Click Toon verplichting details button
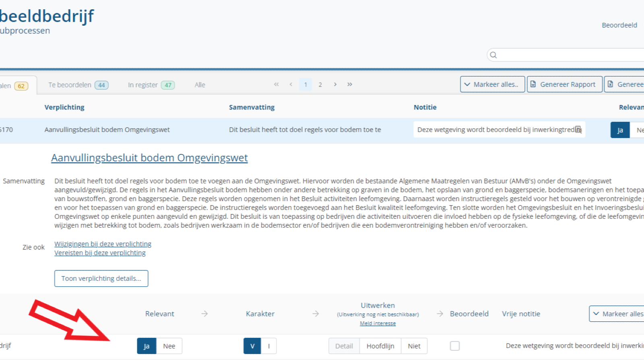Screen dimensions: 644x362 pyautogui.click(x=101, y=278)
